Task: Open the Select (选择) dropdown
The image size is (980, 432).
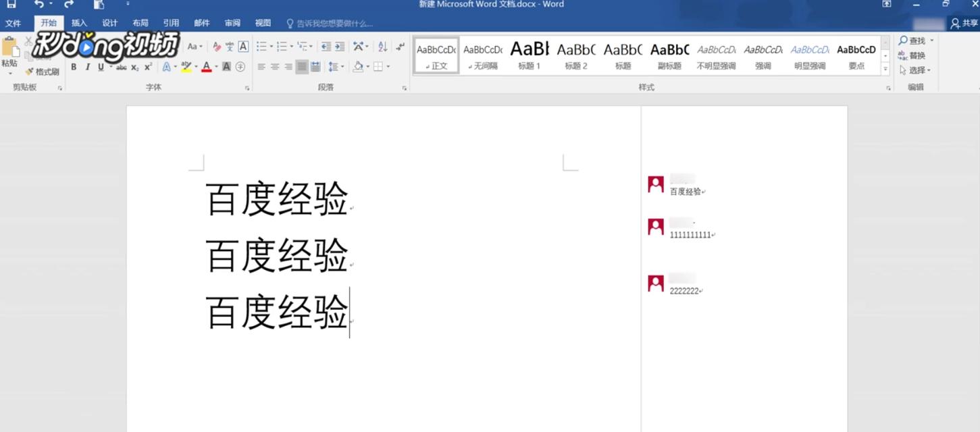Action: pyautogui.click(x=914, y=70)
